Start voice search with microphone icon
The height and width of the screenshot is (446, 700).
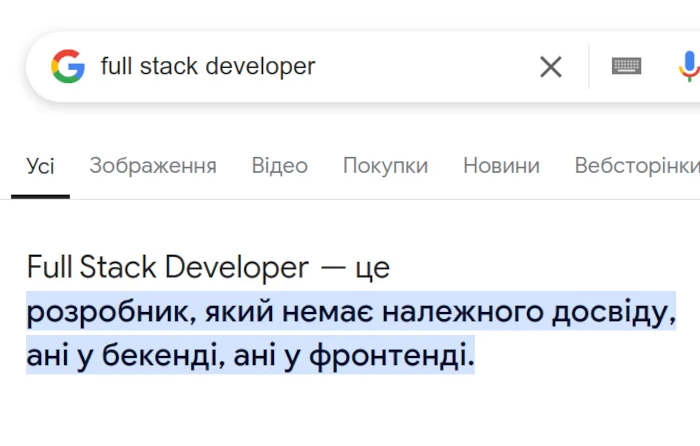689,66
